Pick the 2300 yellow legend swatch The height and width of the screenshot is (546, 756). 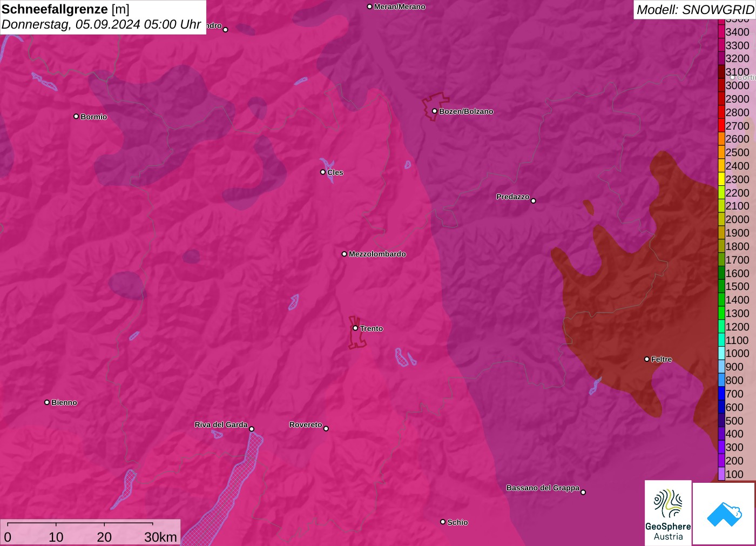(x=721, y=179)
